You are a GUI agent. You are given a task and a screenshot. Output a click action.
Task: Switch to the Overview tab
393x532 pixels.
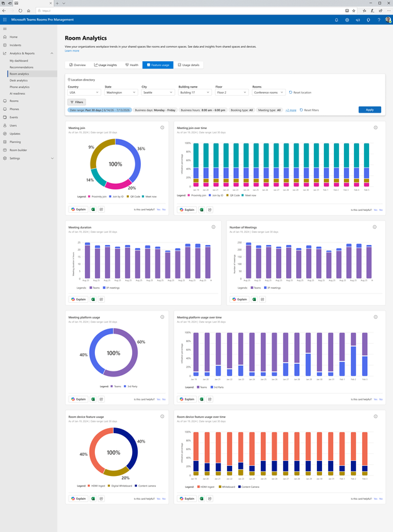point(77,65)
